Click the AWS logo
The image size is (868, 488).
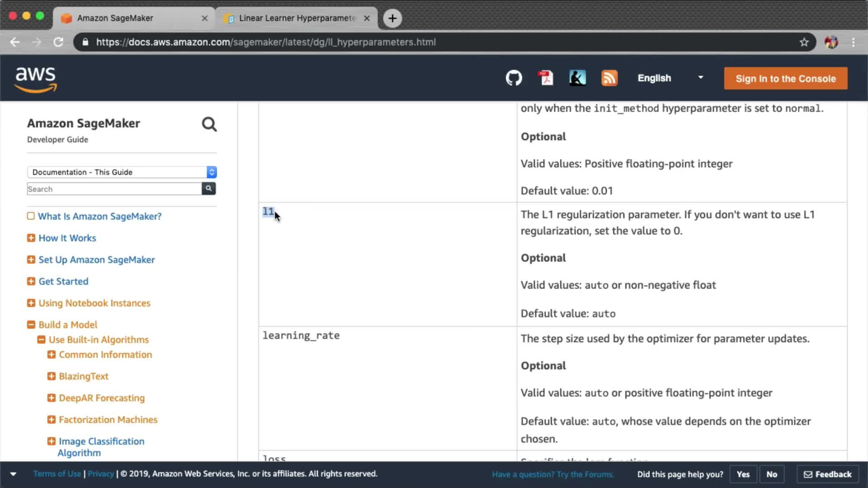coord(36,79)
